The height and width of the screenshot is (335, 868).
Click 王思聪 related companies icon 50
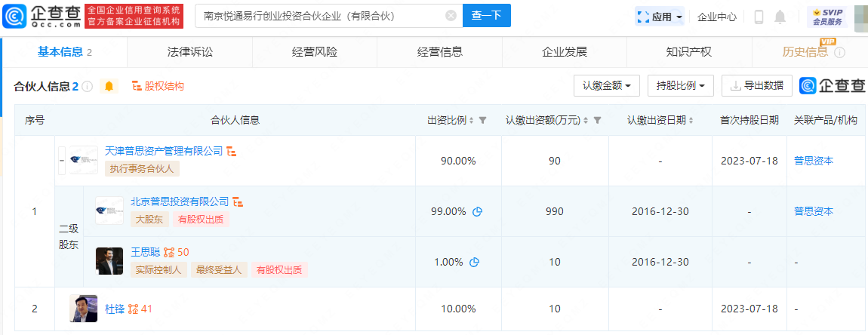[177, 253]
